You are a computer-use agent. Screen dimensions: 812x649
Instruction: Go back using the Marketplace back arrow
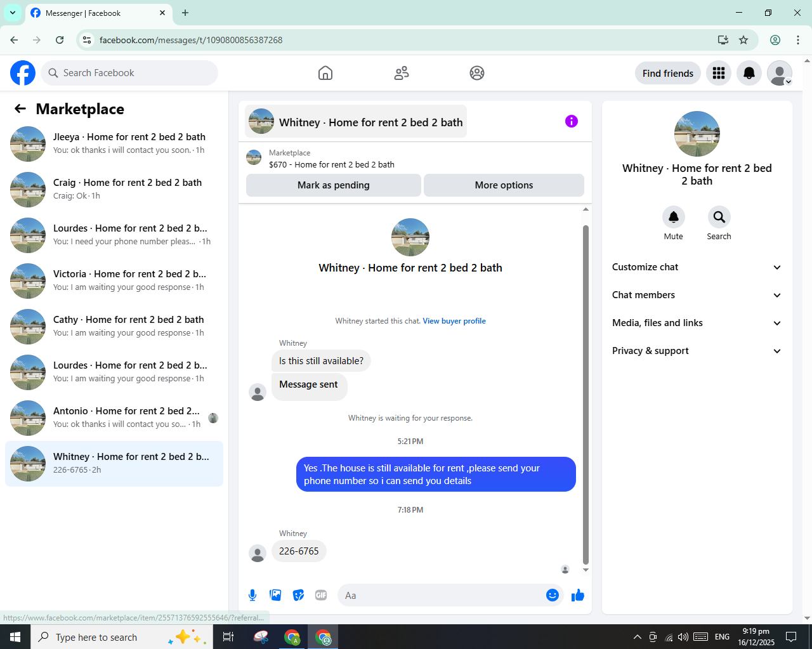pyautogui.click(x=20, y=108)
